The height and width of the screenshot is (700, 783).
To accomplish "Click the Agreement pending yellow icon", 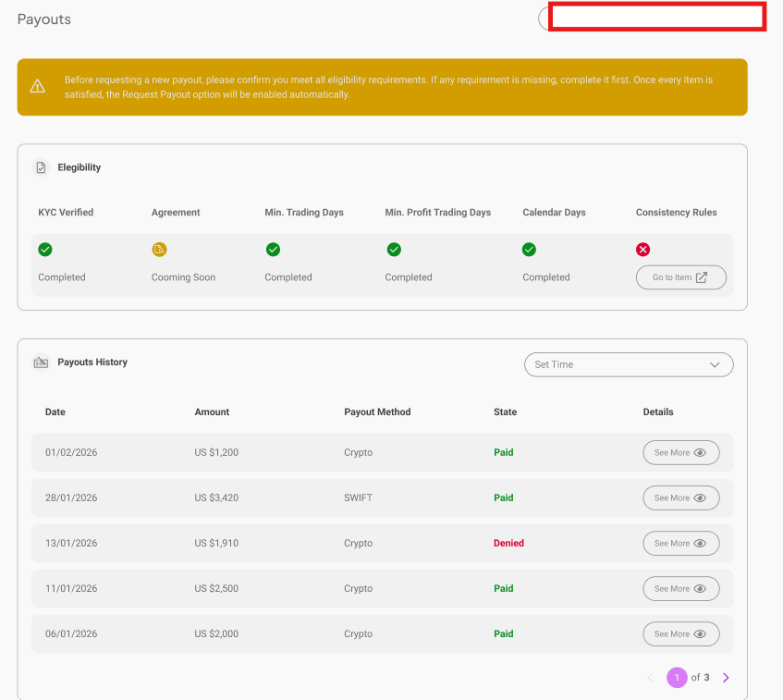I will (x=159, y=250).
